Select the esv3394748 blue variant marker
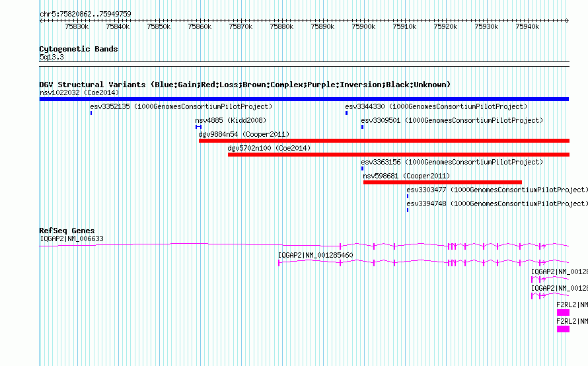Image resolution: width=588 pixels, height=366 pixels. coord(408,210)
